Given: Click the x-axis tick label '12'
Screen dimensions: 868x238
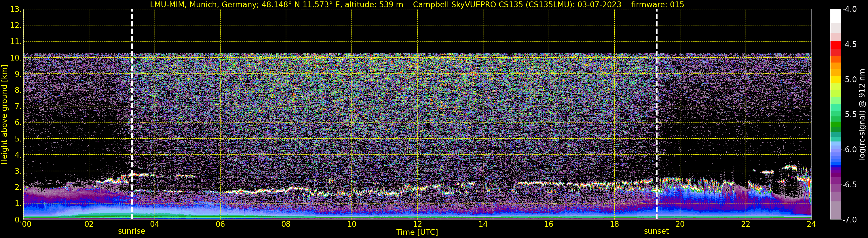Looking at the screenshot, I should click(x=417, y=224).
